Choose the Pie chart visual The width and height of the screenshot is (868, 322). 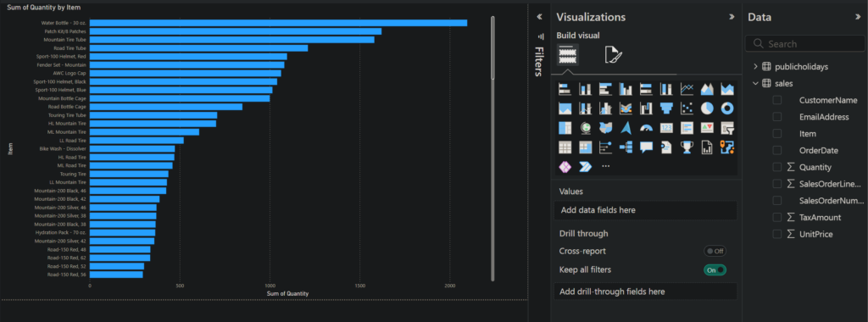click(x=707, y=108)
